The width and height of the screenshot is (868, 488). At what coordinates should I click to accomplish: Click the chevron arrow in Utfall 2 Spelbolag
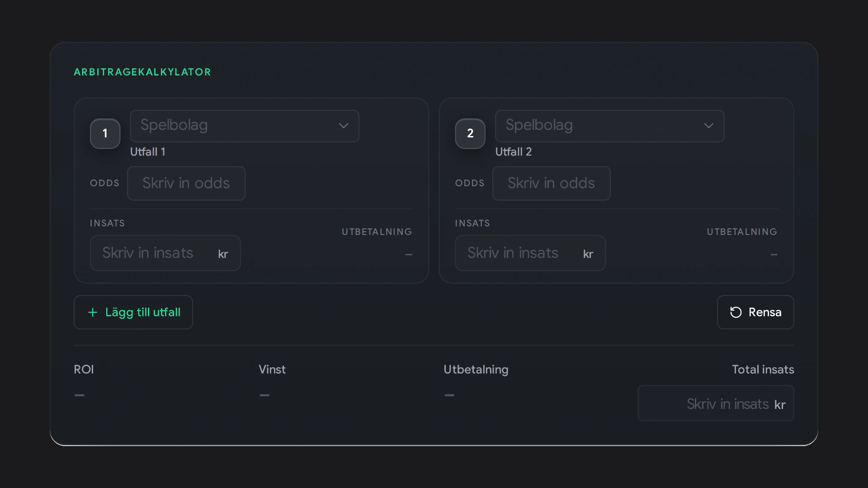coord(708,126)
